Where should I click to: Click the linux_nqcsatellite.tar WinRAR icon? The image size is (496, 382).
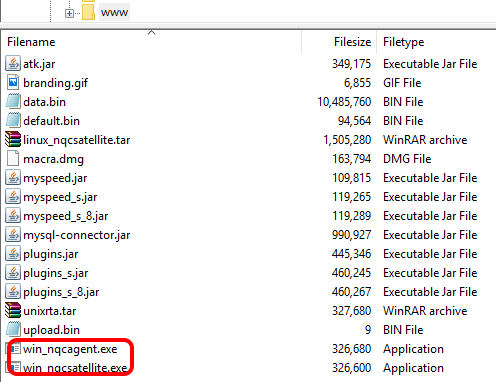[x=13, y=140]
